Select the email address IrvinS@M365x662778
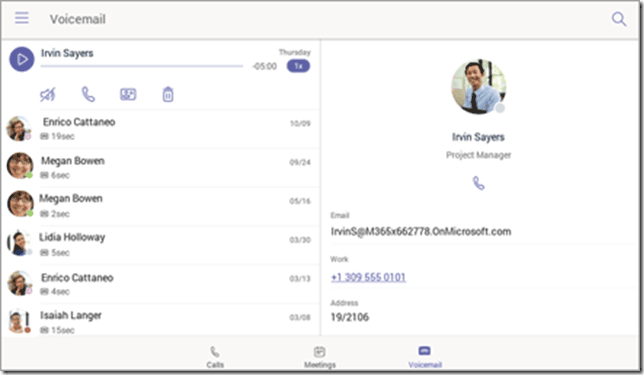Screen dimensions: 644x375 (421, 231)
